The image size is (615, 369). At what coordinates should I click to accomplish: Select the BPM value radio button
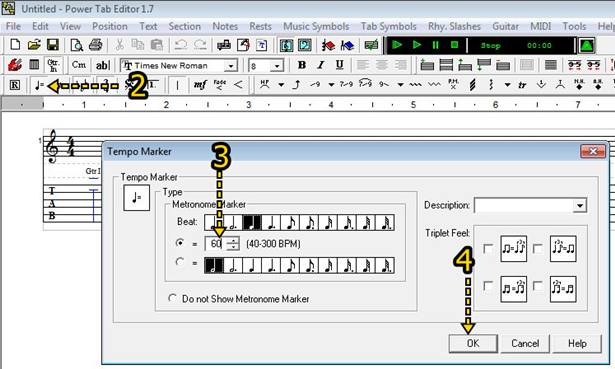pos(180,243)
